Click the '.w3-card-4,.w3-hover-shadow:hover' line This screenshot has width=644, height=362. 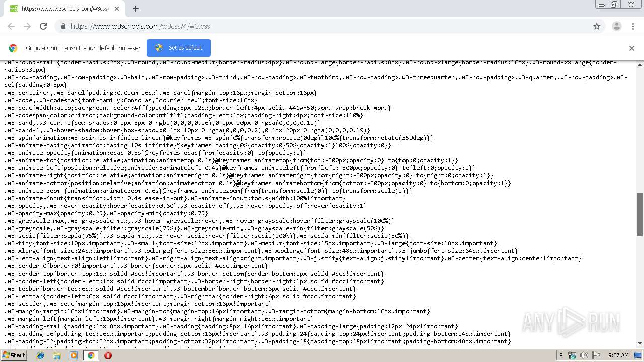tap(187, 130)
